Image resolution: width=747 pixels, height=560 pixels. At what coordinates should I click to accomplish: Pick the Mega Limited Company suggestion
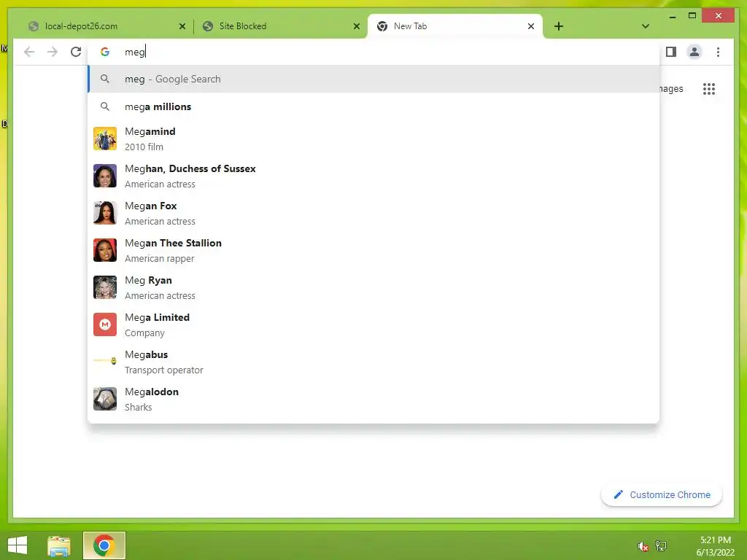373,324
